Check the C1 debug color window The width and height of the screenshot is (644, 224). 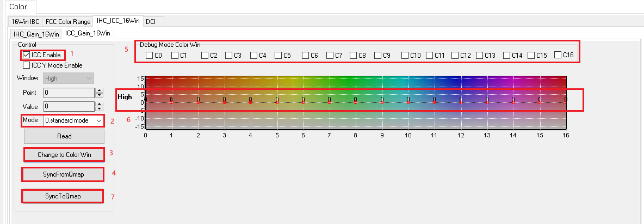(175, 55)
